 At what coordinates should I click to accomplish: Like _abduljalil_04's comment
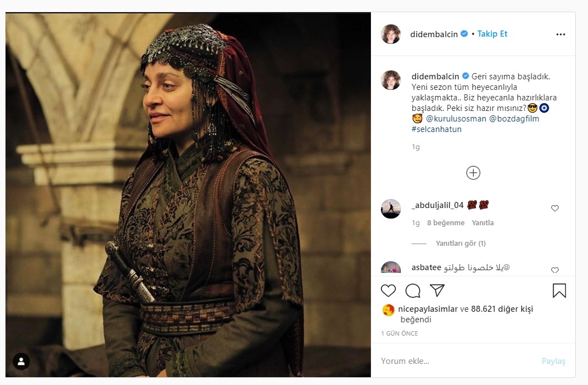(x=555, y=209)
